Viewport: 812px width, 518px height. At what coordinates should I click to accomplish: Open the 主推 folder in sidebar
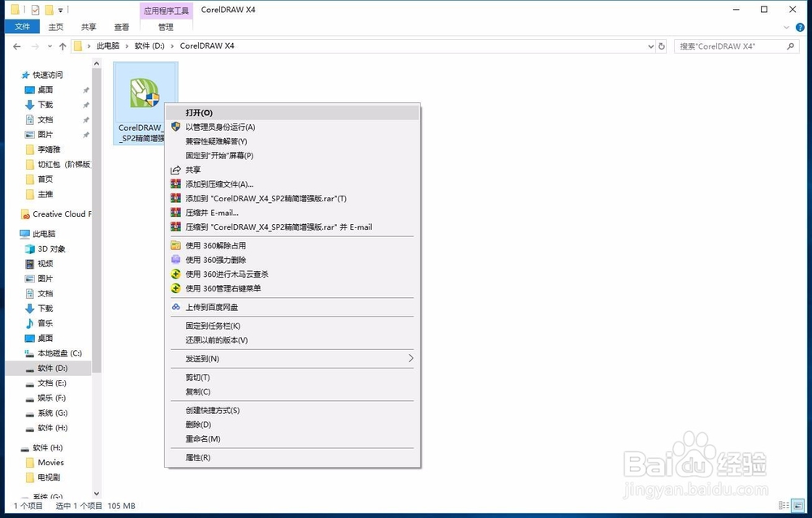[39, 194]
